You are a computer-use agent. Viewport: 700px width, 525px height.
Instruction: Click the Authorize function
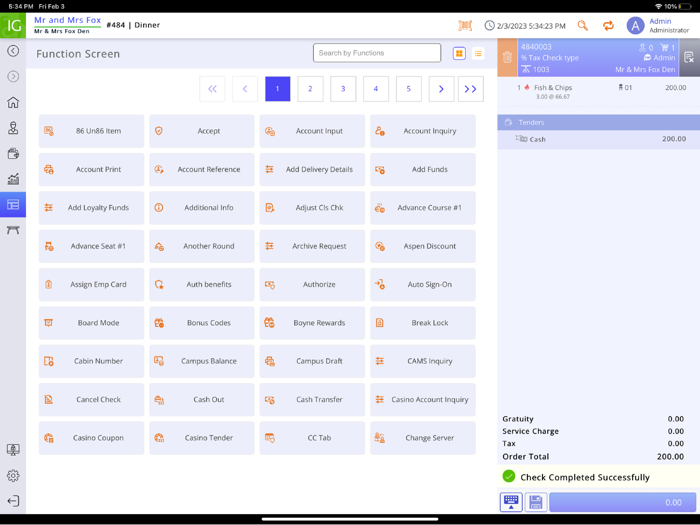point(312,284)
